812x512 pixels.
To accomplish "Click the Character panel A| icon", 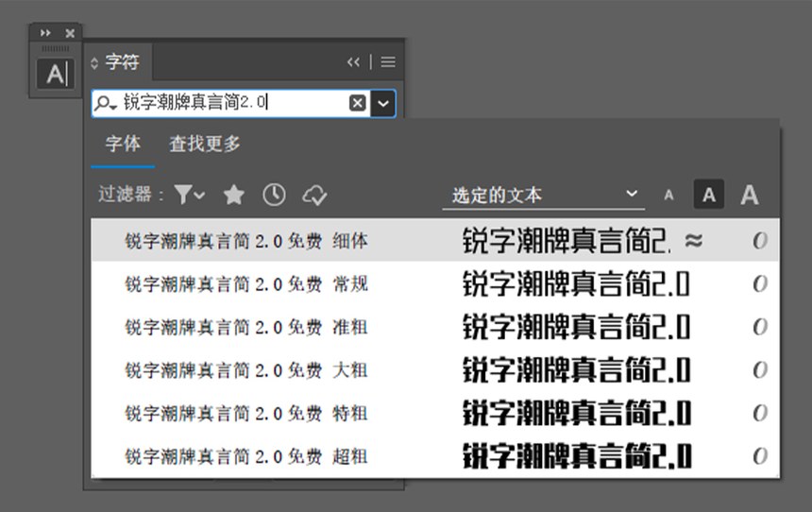I will [56, 74].
